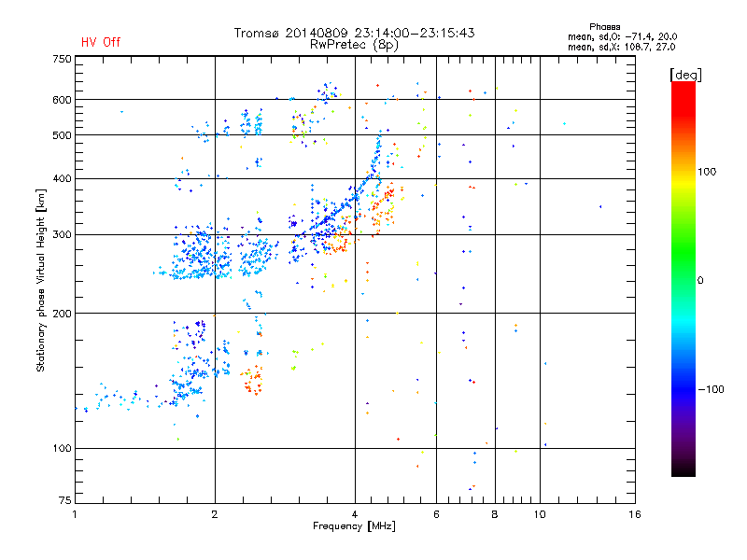
Task: Click the phase colorbar scale
Action: click(x=684, y=279)
